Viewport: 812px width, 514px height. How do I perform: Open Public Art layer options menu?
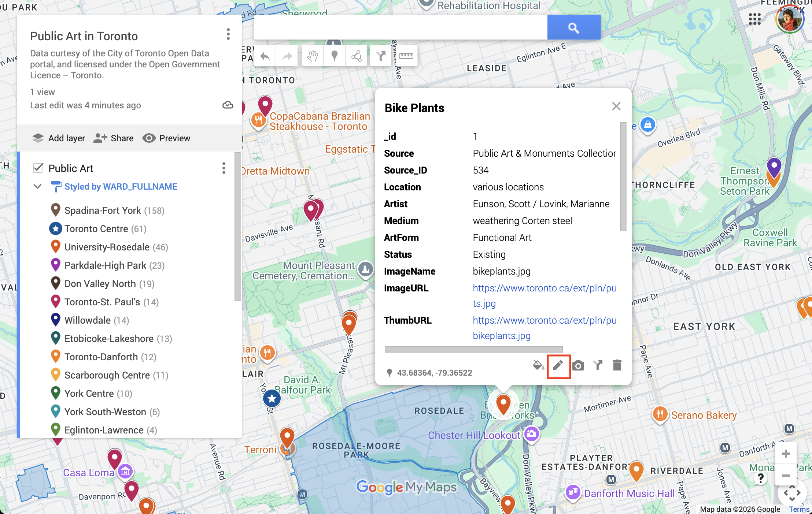coord(224,168)
